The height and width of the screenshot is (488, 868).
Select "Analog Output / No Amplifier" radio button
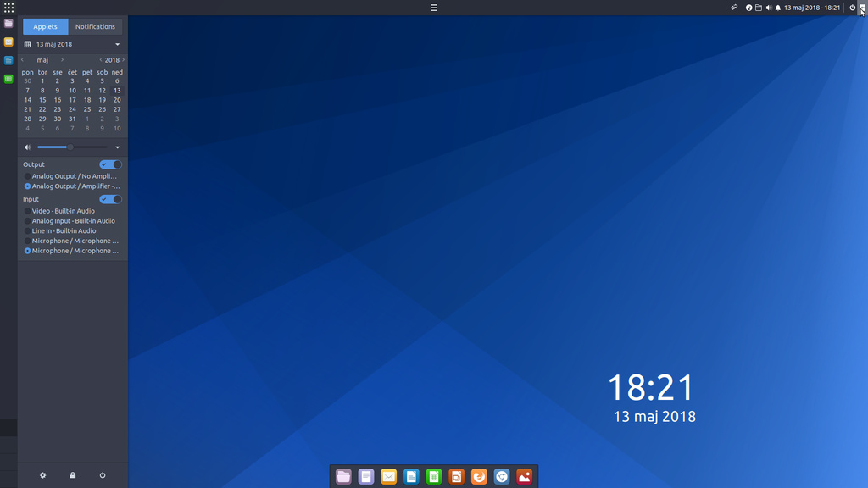coord(26,176)
